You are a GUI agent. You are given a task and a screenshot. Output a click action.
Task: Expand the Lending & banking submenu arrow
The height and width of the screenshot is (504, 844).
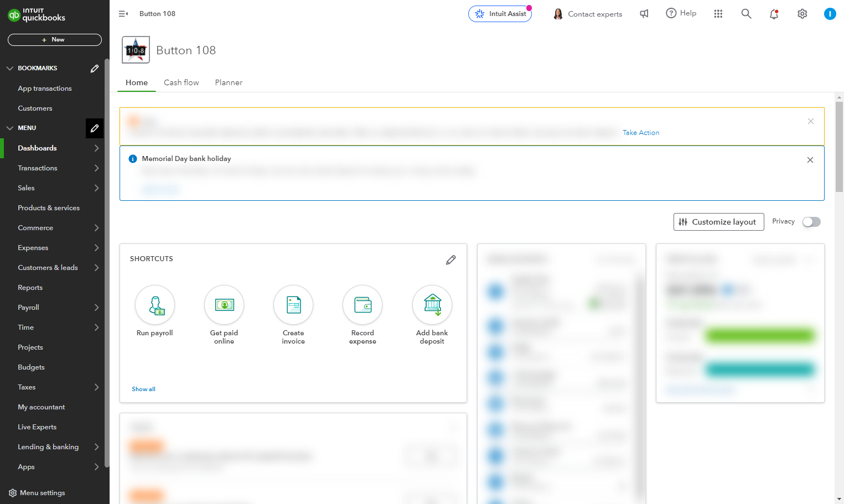click(96, 447)
